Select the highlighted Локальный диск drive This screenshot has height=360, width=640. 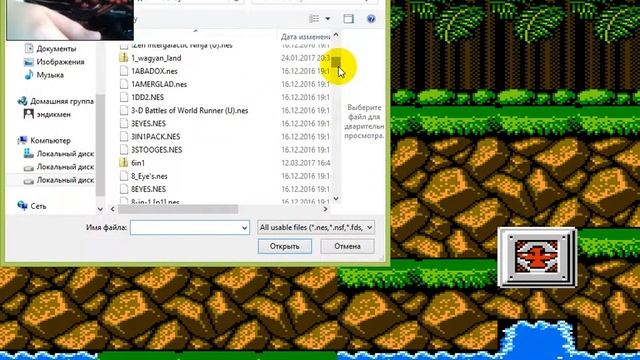pos(59,180)
